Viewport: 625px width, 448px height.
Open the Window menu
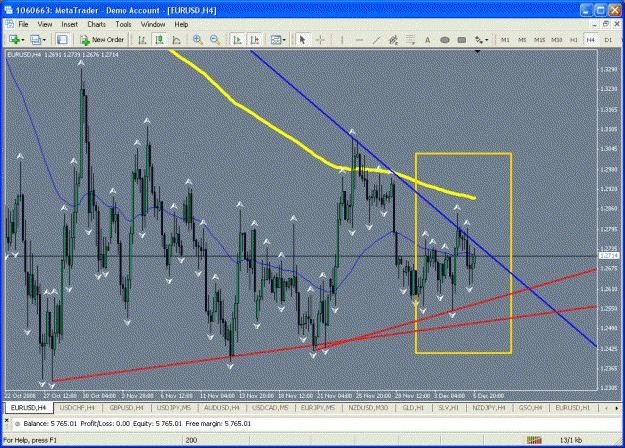(x=153, y=24)
